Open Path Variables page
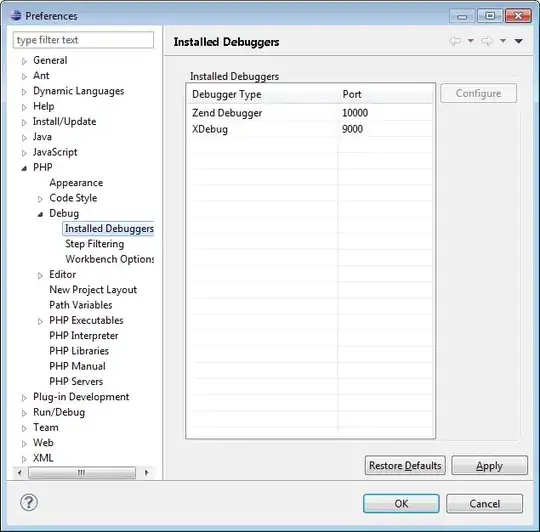Viewport: 540px width, 532px height. 81,305
